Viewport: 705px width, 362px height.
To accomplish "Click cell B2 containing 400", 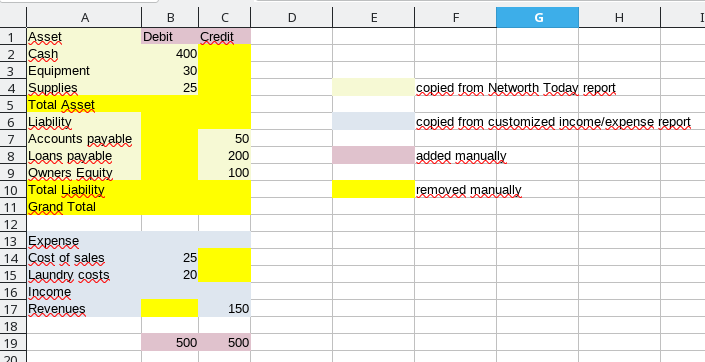I will click(x=170, y=54).
